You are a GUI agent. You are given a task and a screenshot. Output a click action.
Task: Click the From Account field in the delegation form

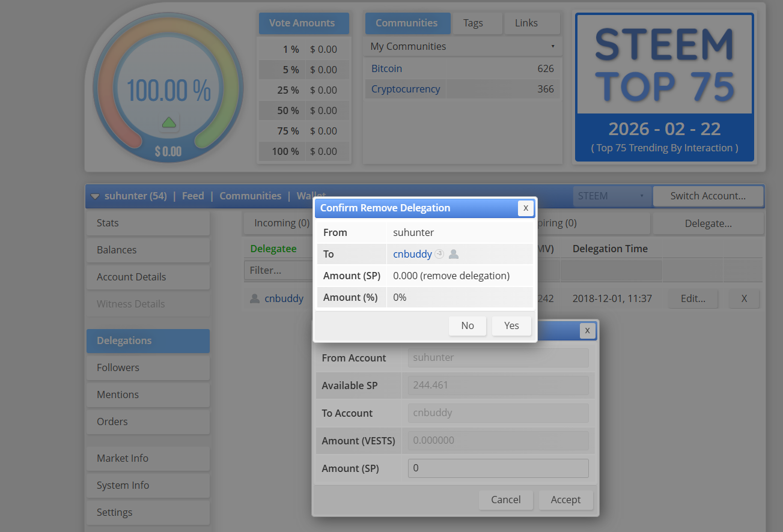pos(498,357)
